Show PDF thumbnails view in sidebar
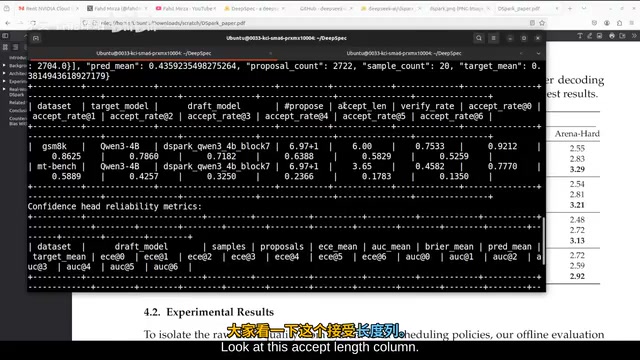The height and width of the screenshot is (360, 640). click(5, 47)
